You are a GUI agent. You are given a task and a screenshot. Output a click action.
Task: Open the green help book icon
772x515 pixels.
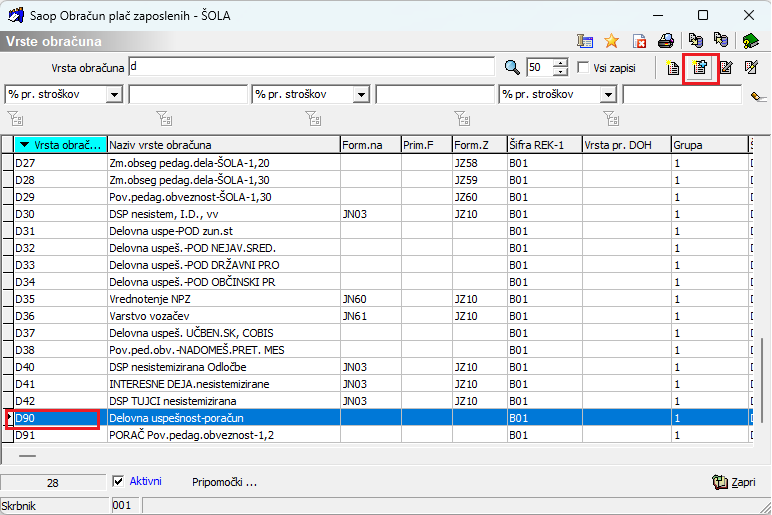coord(750,41)
